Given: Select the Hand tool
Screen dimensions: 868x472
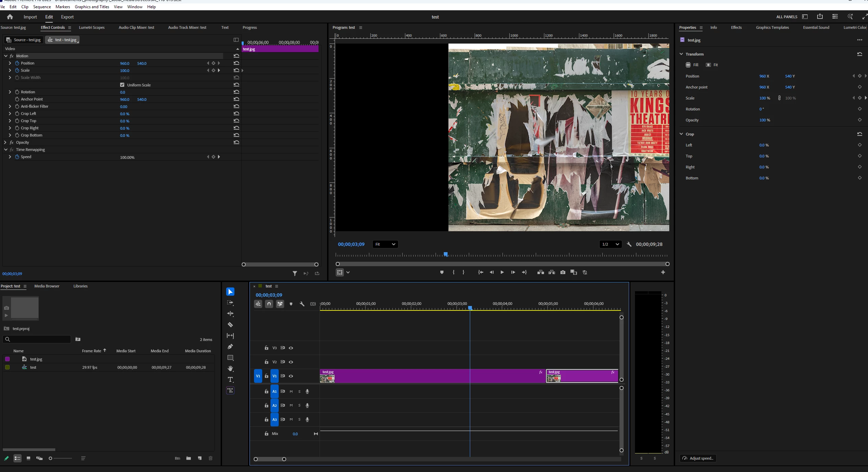Looking at the screenshot, I should (x=230, y=368).
